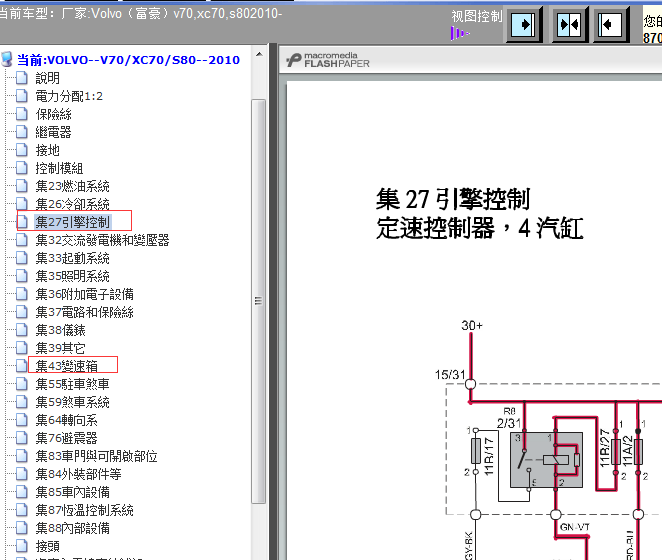The height and width of the screenshot is (560, 662).
Task: Open 集55駐車煞車 entry
Action: [72, 384]
